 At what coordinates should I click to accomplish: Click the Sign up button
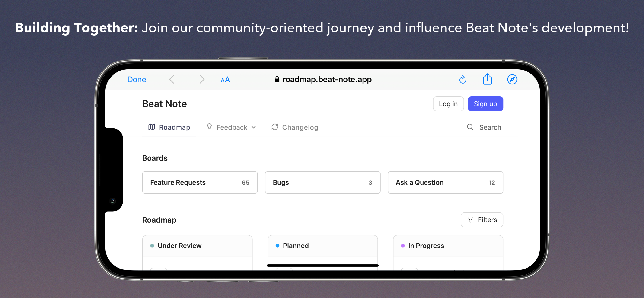(485, 104)
